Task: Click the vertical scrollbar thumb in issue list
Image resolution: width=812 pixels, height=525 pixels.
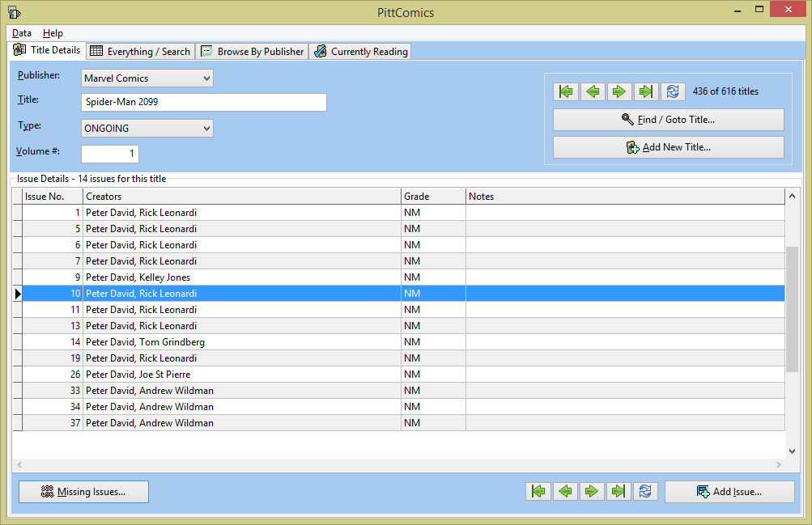Action: coord(792,309)
